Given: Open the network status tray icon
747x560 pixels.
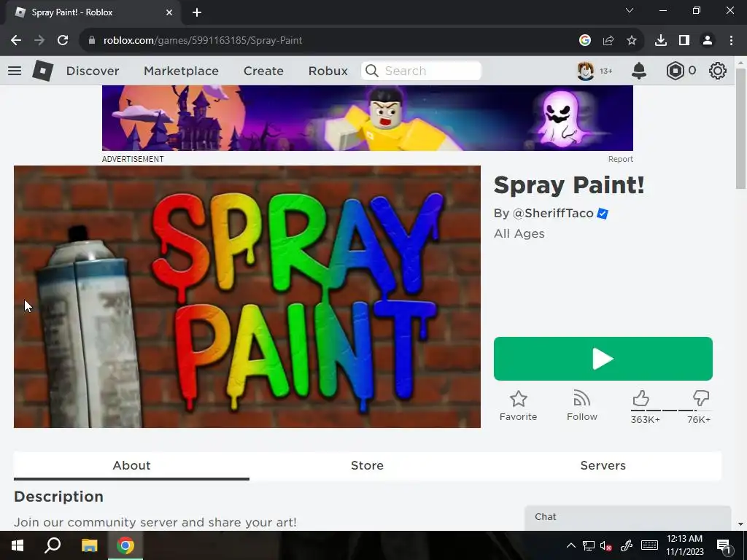Looking at the screenshot, I should click(589, 545).
